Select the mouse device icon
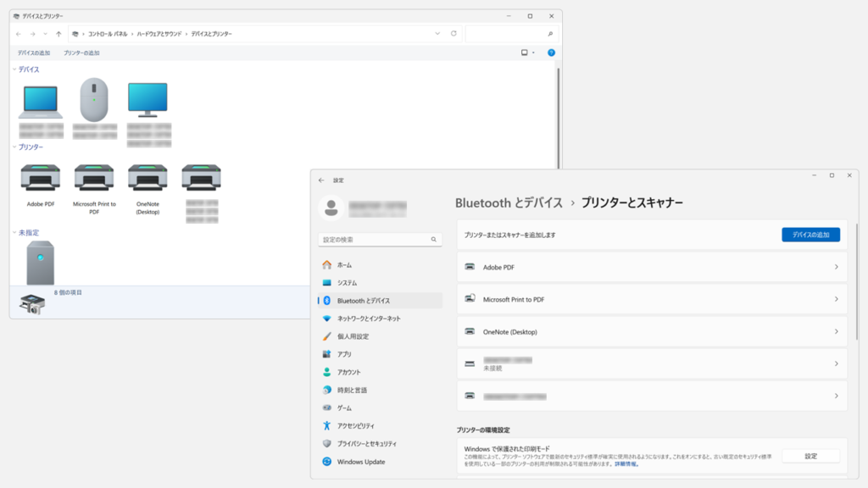868x488 pixels. coord(94,100)
